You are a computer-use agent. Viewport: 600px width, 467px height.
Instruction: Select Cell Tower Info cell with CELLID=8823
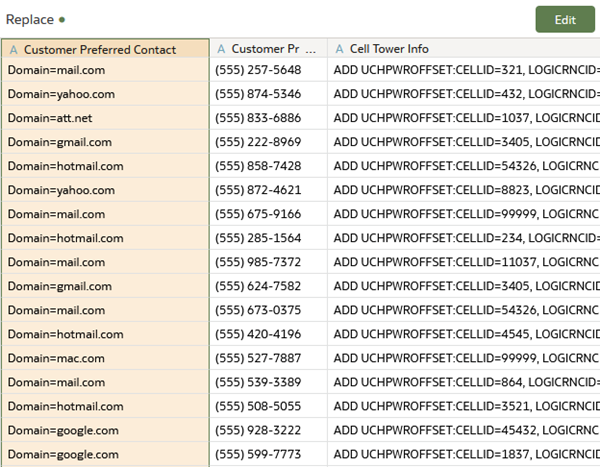464,190
